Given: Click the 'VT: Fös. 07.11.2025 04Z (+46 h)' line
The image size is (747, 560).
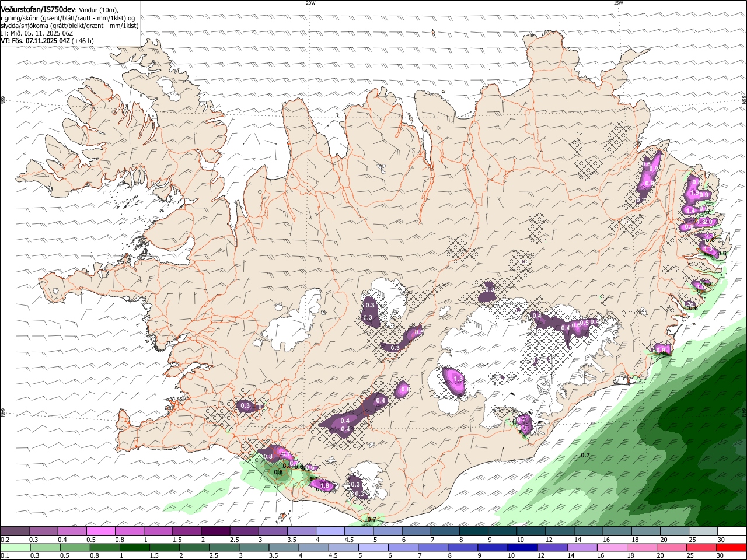Looking at the screenshot, I should coord(47,41).
